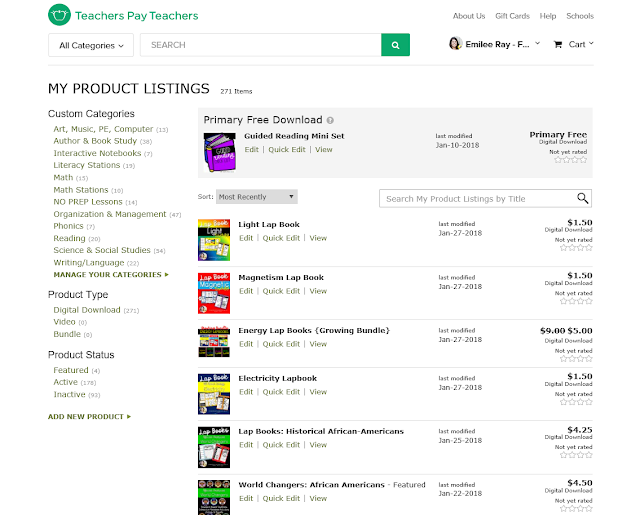
Task: Click the main SEARCH input field
Action: tap(261, 45)
